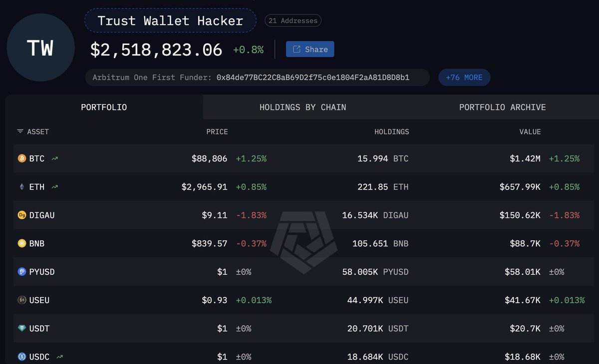Click the BNB coin icon

pyautogui.click(x=21, y=244)
